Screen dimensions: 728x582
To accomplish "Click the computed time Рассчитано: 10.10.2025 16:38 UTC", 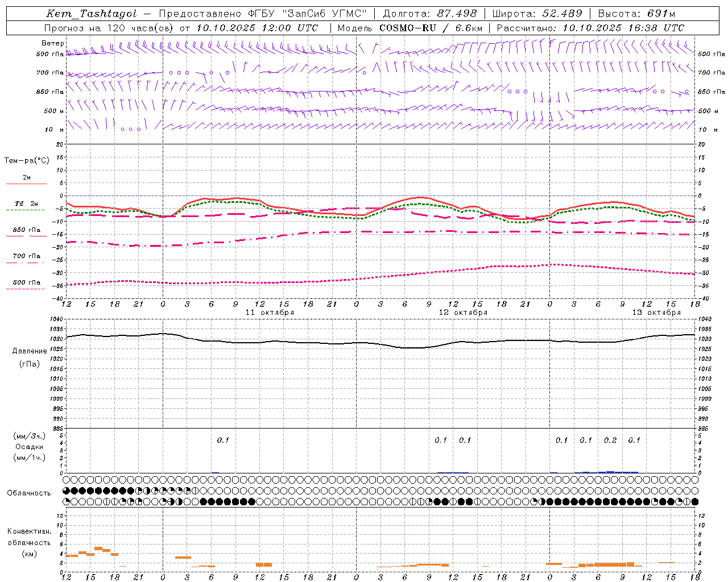I will [x=590, y=28].
